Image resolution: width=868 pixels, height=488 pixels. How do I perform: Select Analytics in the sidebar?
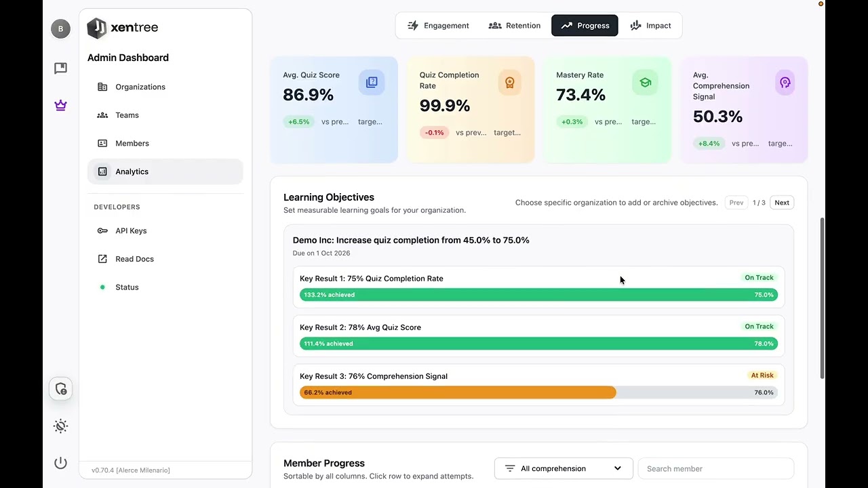[165, 171]
